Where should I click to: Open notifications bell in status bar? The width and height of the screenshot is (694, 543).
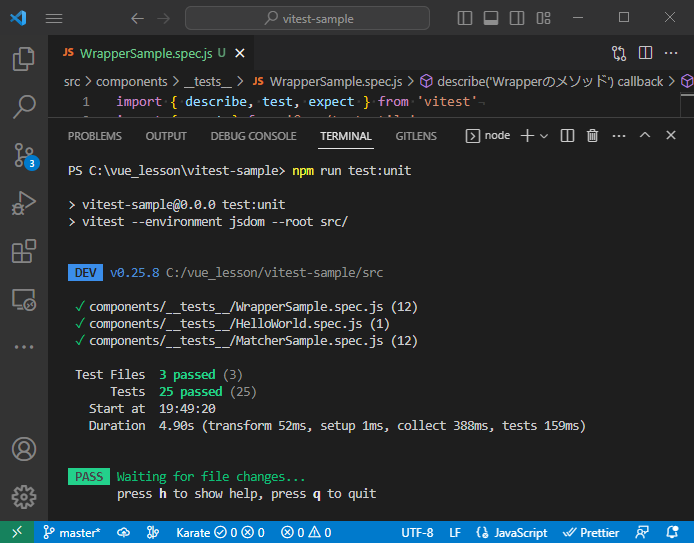click(673, 532)
